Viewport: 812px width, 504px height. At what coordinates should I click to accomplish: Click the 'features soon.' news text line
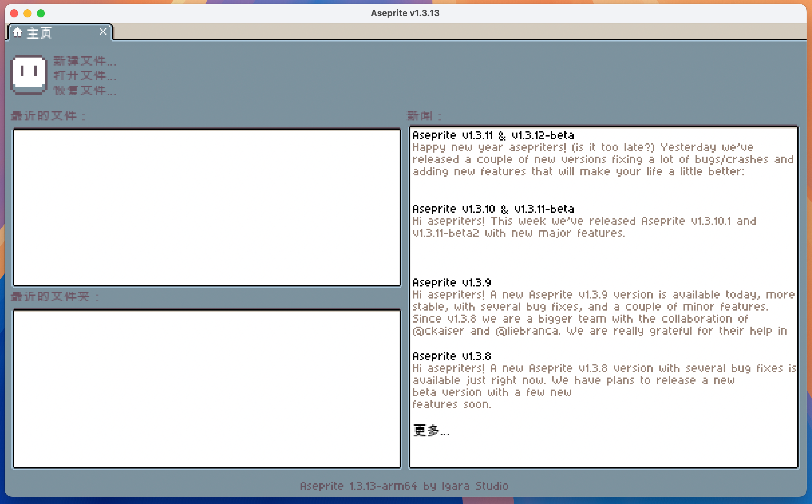pyautogui.click(x=452, y=405)
